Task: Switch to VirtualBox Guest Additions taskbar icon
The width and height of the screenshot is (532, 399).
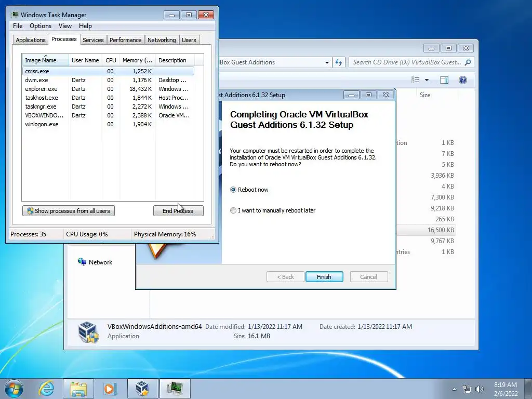Action: pyautogui.click(x=142, y=389)
